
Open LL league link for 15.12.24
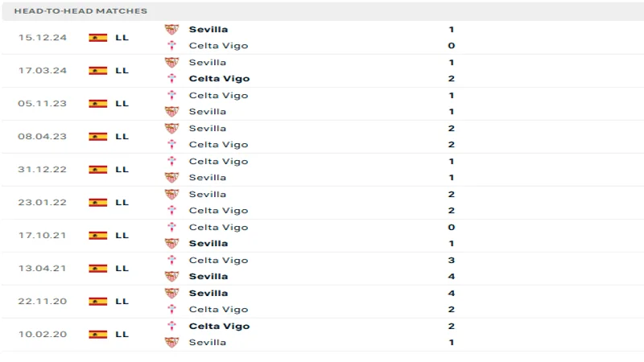pyautogui.click(x=122, y=38)
